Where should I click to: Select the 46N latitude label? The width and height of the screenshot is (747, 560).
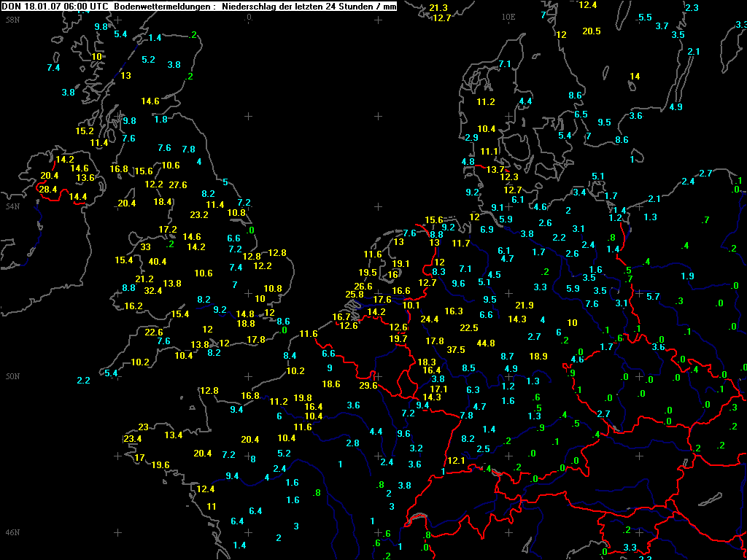click(x=12, y=532)
